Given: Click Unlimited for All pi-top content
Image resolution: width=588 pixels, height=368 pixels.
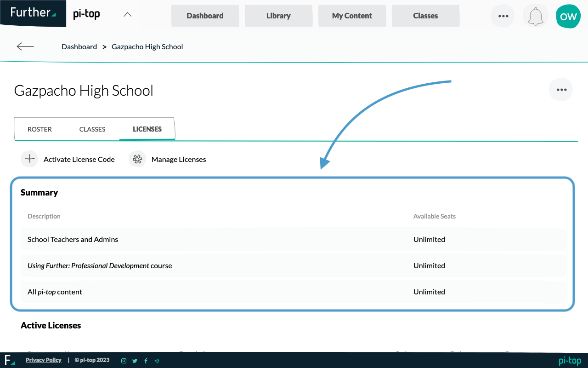Looking at the screenshot, I should (x=429, y=292).
